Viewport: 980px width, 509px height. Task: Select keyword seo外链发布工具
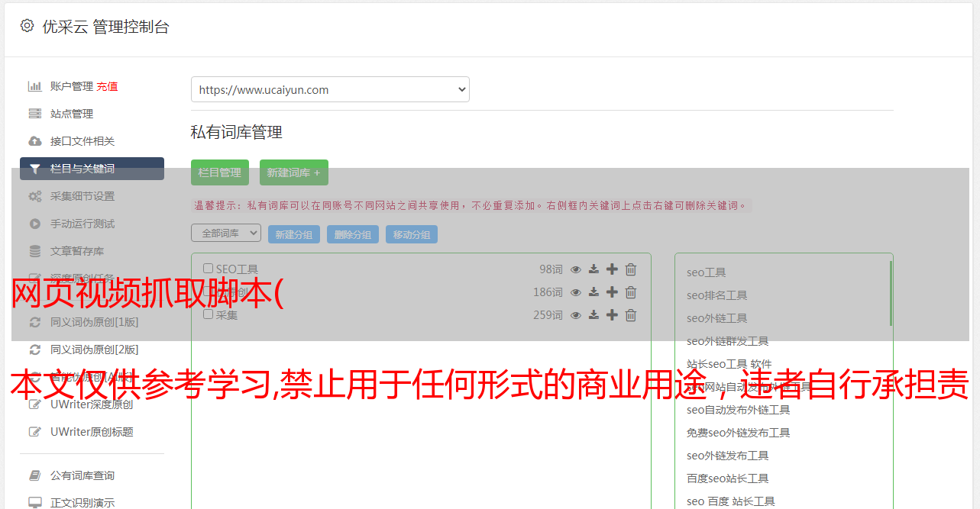pos(727,456)
